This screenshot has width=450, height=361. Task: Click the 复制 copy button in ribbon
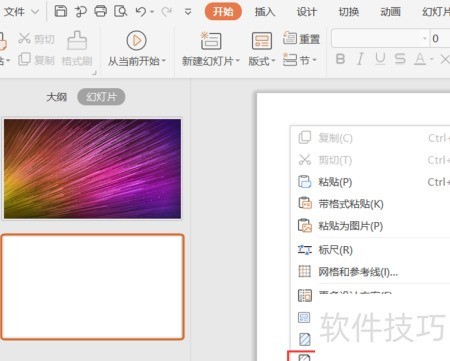36,60
